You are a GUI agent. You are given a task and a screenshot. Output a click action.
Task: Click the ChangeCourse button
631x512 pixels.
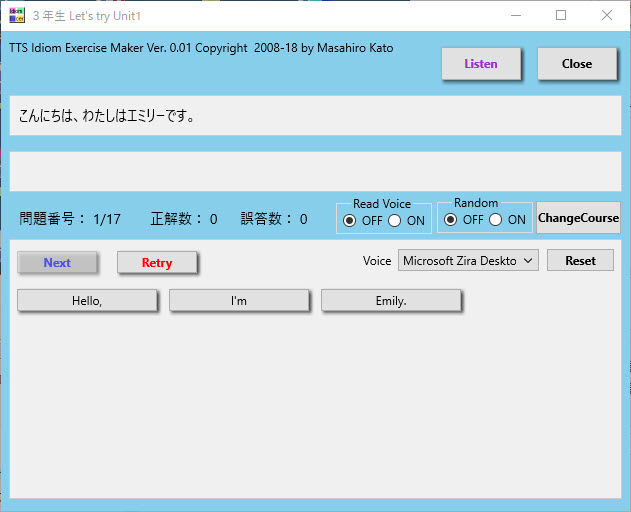click(x=578, y=217)
